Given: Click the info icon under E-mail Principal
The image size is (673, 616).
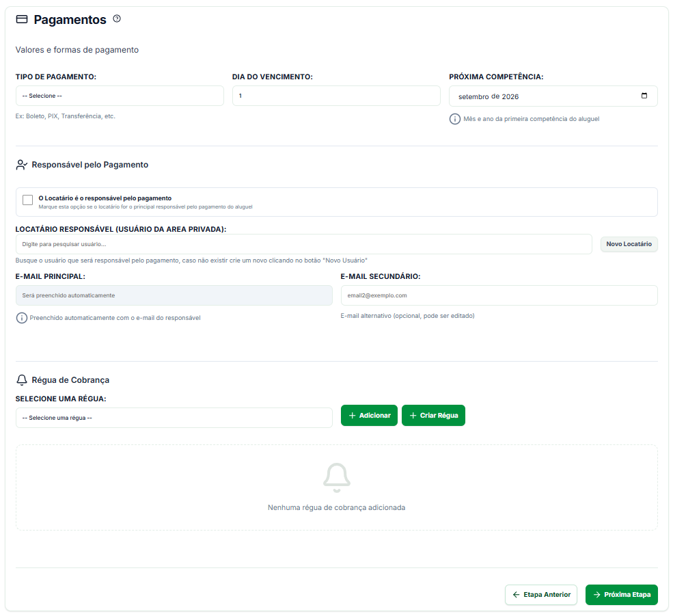Looking at the screenshot, I should point(21,318).
